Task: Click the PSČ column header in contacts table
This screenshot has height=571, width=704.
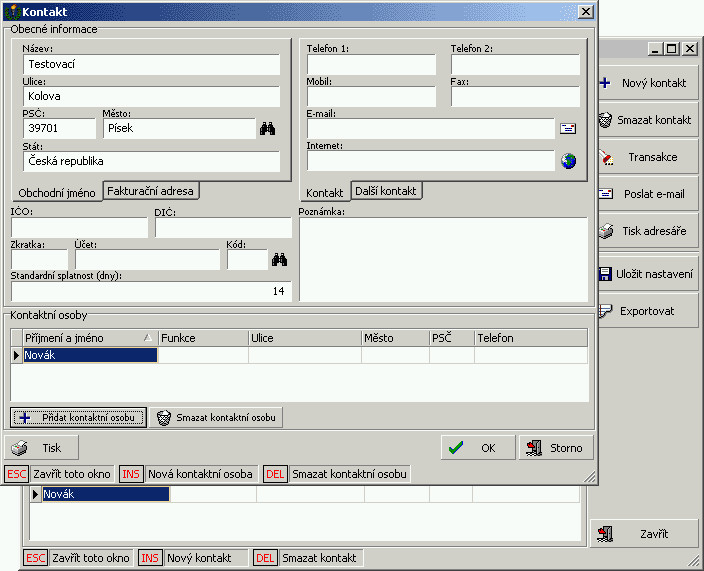Action: tap(452, 338)
